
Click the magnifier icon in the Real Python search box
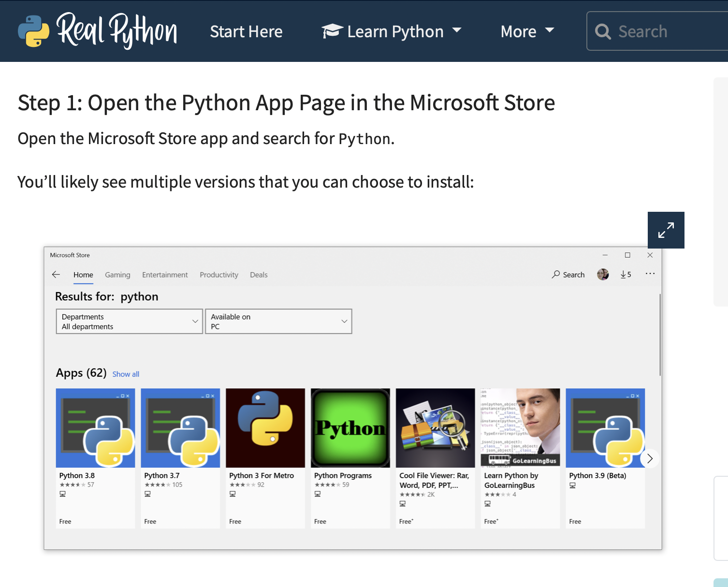[x=603, y=31]
